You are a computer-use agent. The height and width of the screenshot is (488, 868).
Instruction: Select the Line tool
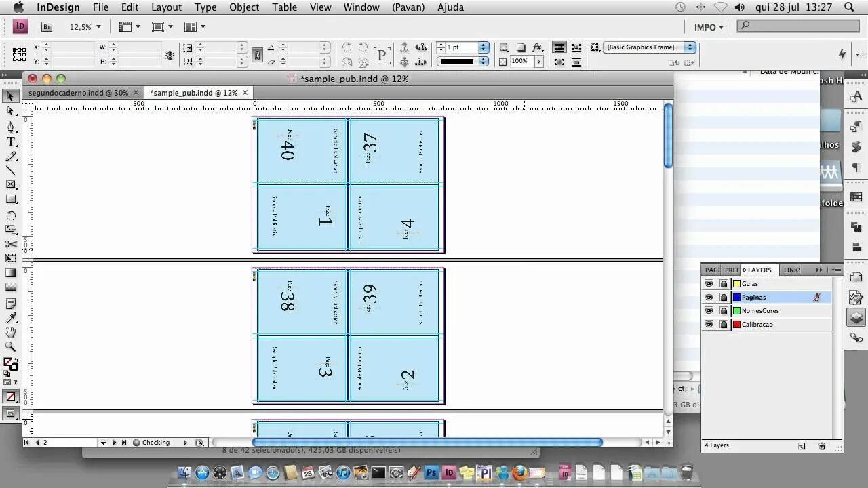(x=11, y=171)
